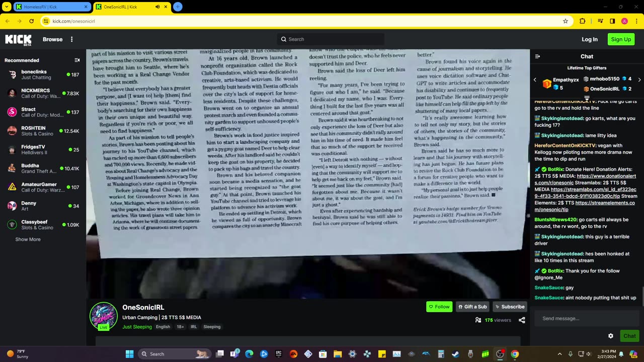This screenshot has height=362, width=644.
Task: Collapse the chat panel using the arrow icon
Action: pyautogui.click(x=537, y=56)
